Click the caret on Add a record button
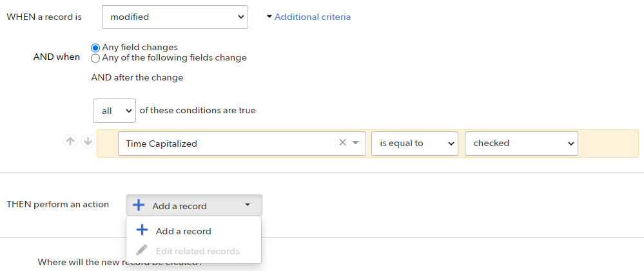644x271 pixels. click(248, 205)
